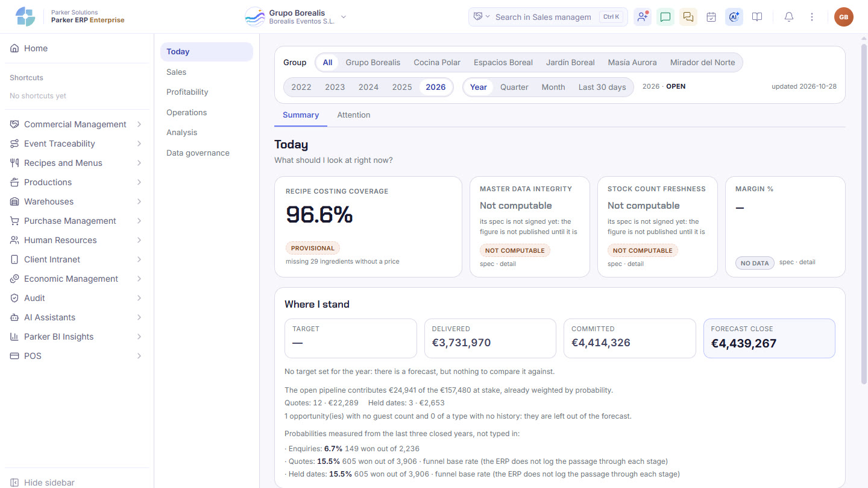This screenshot has height=488, width=868.
Task: Open the GB user avatar
Action: tap(844, 17)
